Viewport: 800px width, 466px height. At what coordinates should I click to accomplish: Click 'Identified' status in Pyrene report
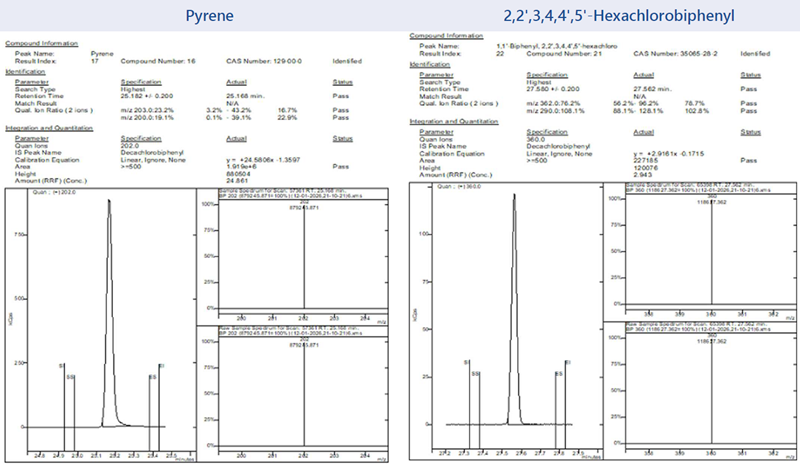[347, 61]
